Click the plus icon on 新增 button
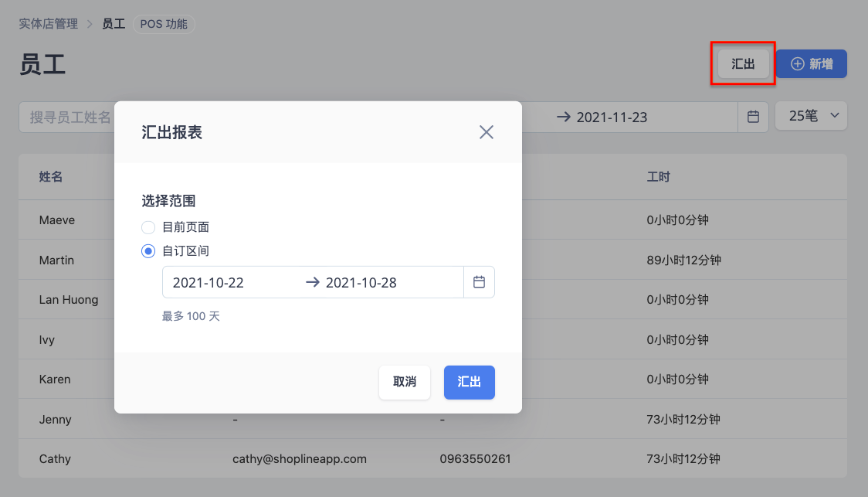This screenshot has width=868, height=497. 797,63
